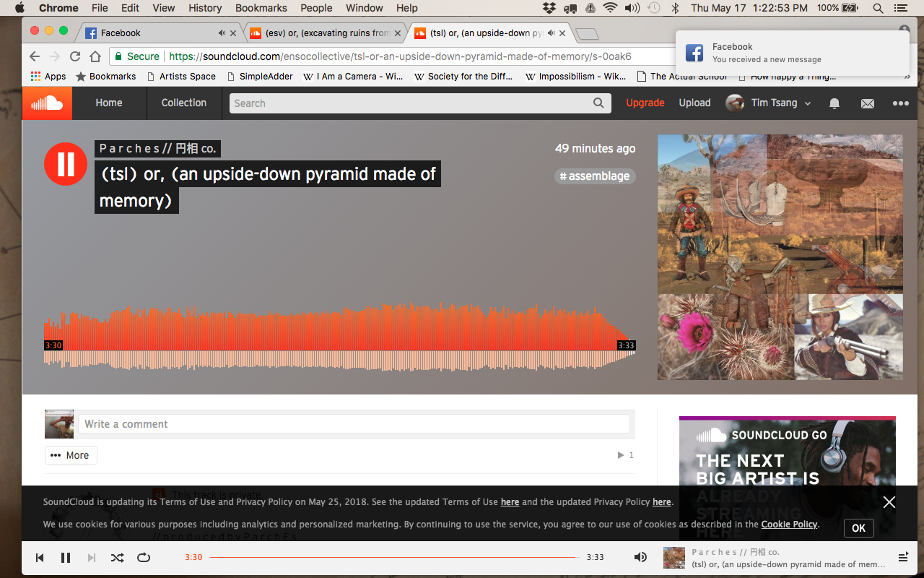Click the #assemblage tag
The height and width of the screenshot is (578, 924).
tap(595, 176)
